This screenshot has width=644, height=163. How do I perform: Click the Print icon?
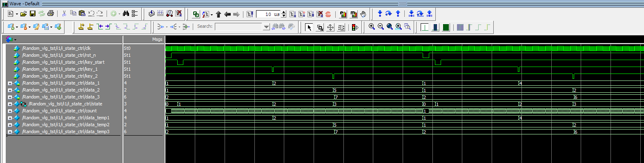pyautogui.click(x=51, y=14)
